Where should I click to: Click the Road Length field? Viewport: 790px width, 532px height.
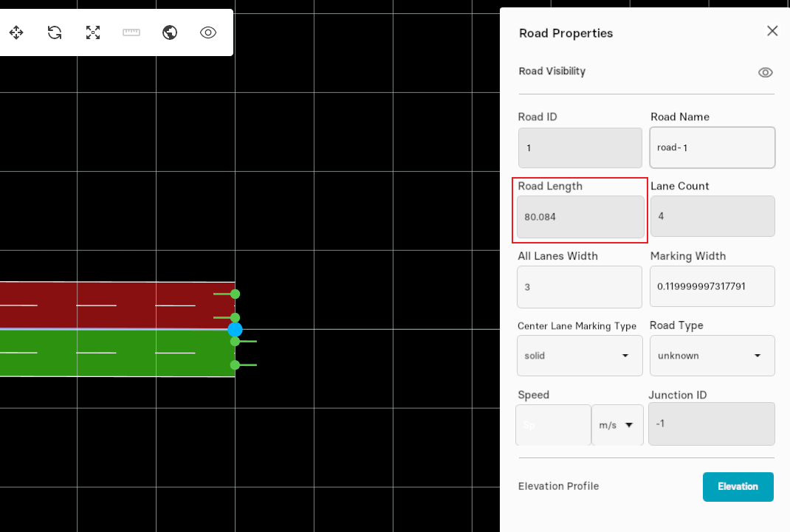click(x=580, y=217)
